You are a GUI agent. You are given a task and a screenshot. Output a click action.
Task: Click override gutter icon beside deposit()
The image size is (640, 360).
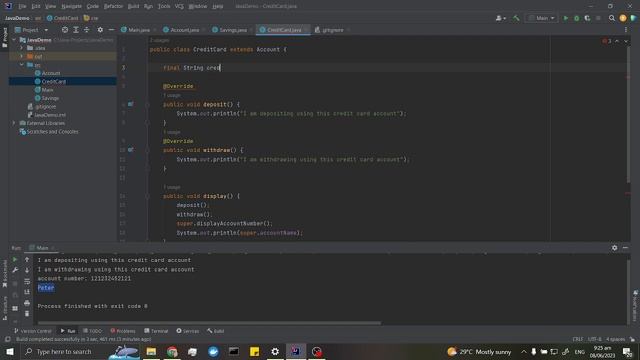coord(131,104)
